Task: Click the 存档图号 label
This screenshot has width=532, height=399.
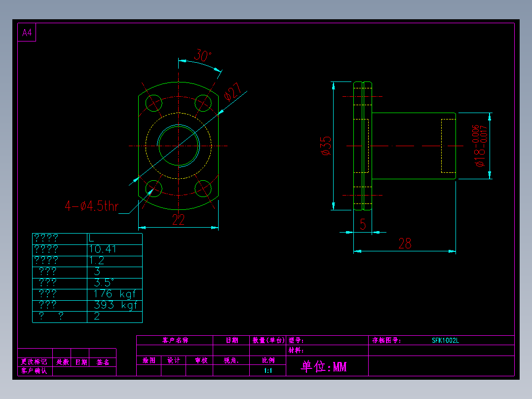Action: [386, 340]
